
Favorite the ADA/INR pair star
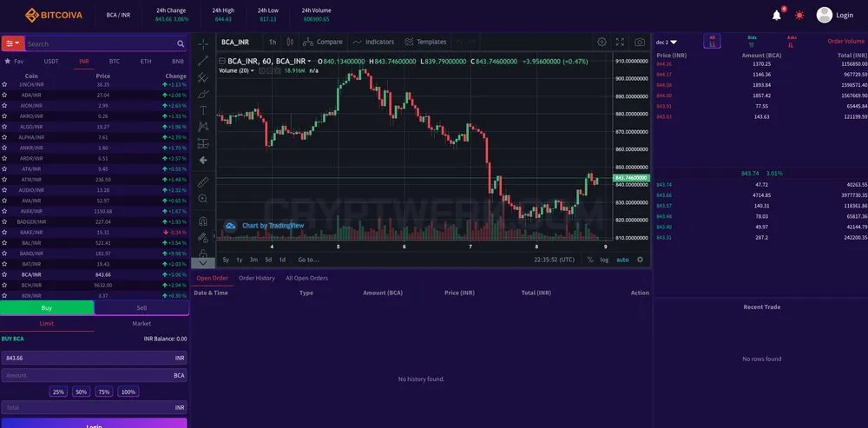pos(4,95)
